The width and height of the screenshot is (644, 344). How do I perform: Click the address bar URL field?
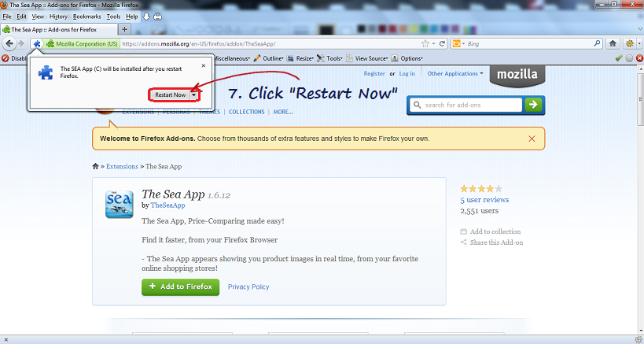[270, 43]
